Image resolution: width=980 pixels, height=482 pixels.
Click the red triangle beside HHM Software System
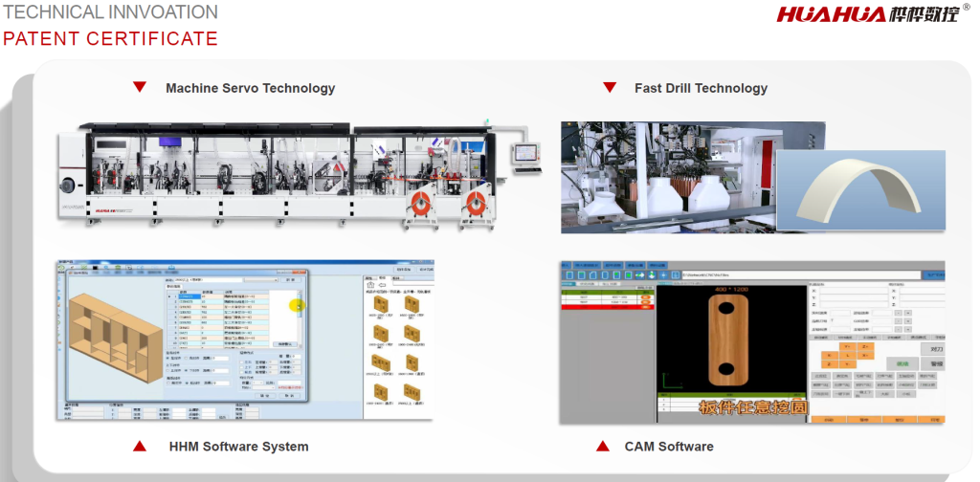click(x=140, y=447)
